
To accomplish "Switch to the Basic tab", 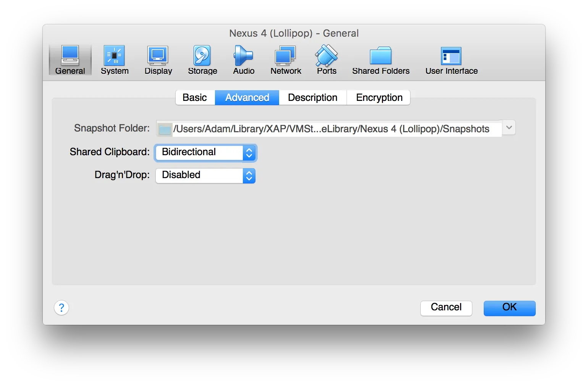I will (195, 97).
